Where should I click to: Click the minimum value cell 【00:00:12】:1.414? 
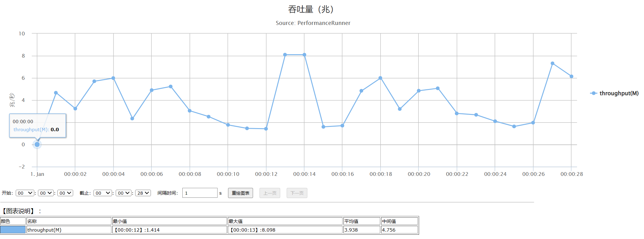(x=169, y=230)
